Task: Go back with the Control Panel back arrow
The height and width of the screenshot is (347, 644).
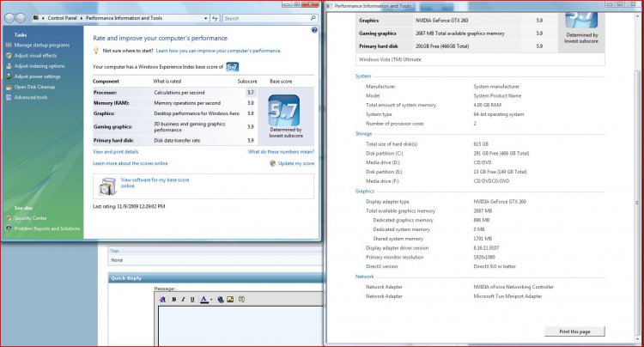Action: [9, 18]
